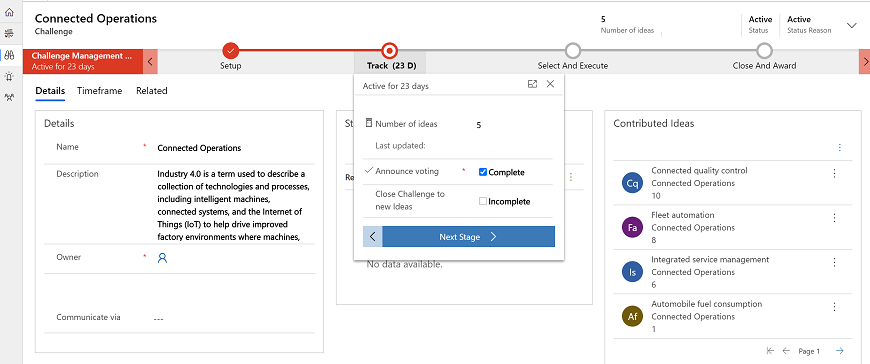Viewport: 870px width, 364px height.
Task: Open the Home icon in left sidebar
Action: (x=9, y=13)
